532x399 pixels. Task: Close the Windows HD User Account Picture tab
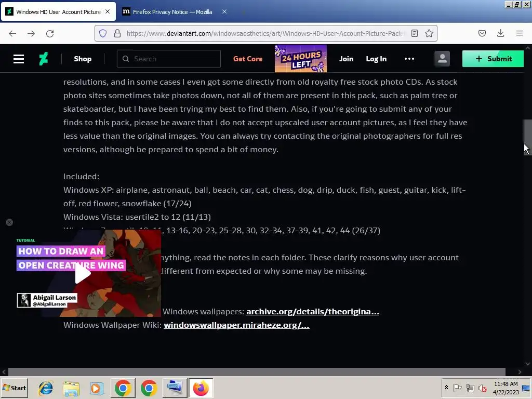108,11
